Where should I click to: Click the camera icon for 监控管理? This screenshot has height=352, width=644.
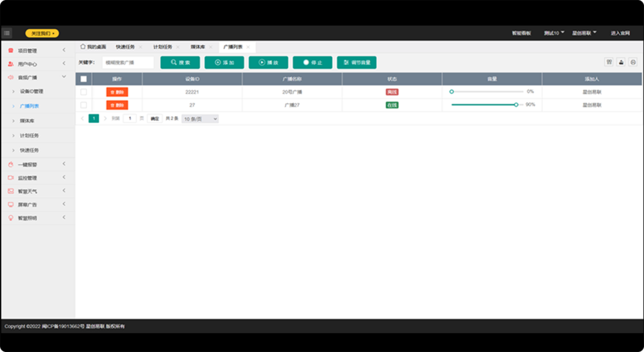point(11,178)
